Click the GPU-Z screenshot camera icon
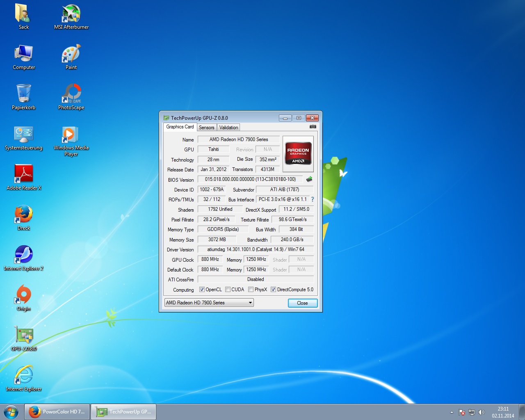 [313, 127]
